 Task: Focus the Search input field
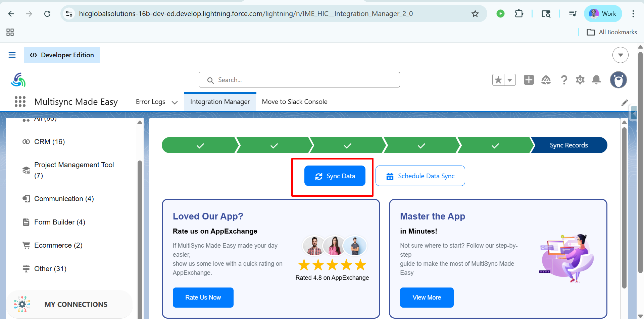pos(299,80)
